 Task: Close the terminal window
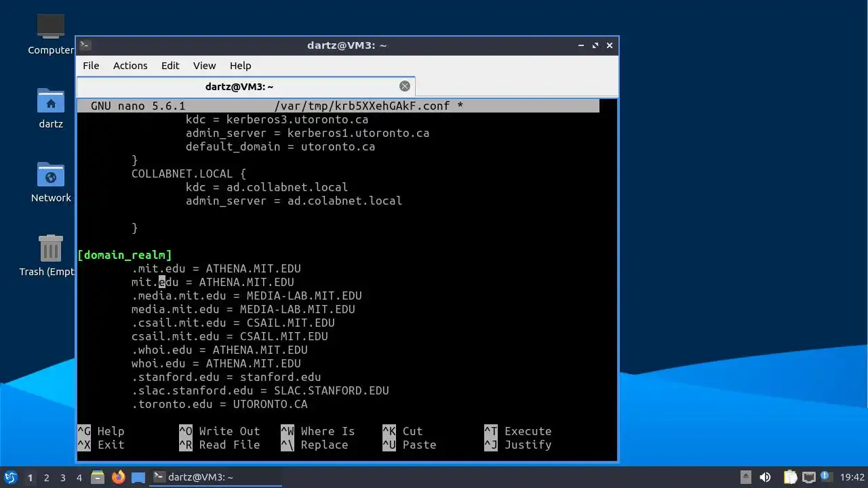(x=610, y=45)
